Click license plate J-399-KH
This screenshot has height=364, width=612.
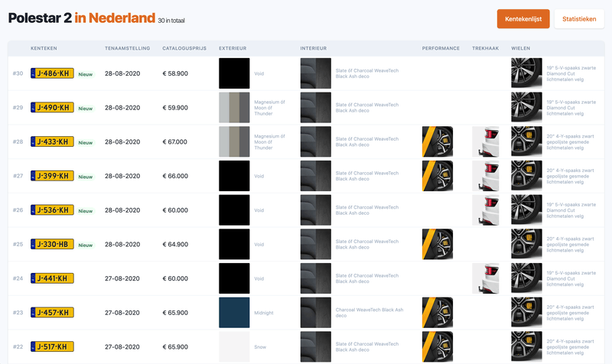[52, 176]
